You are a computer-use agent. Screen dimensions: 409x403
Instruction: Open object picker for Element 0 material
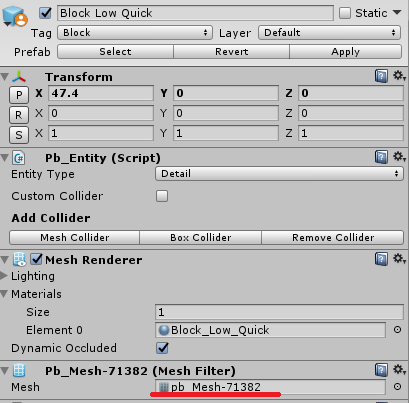click(x=397, y=330)
